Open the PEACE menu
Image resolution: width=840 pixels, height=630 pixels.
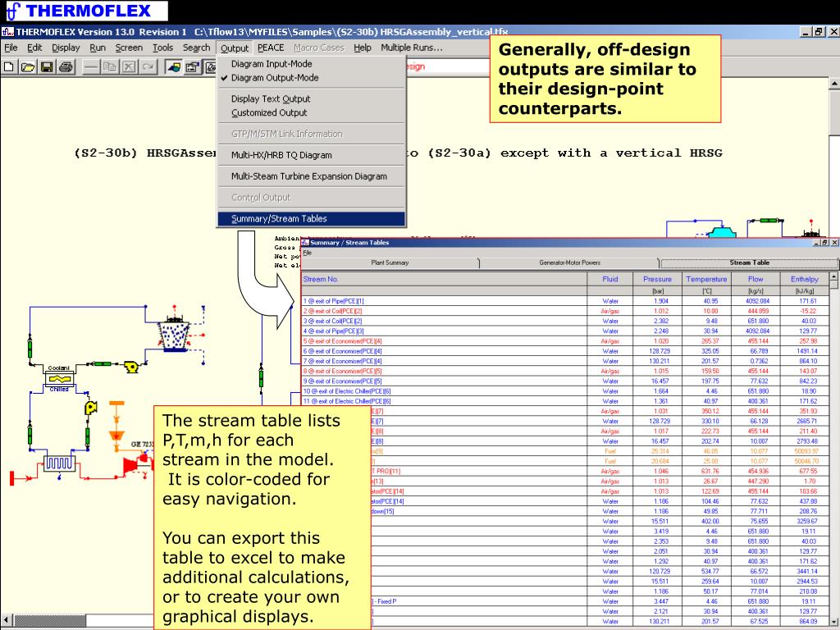(x=271, y=48)
